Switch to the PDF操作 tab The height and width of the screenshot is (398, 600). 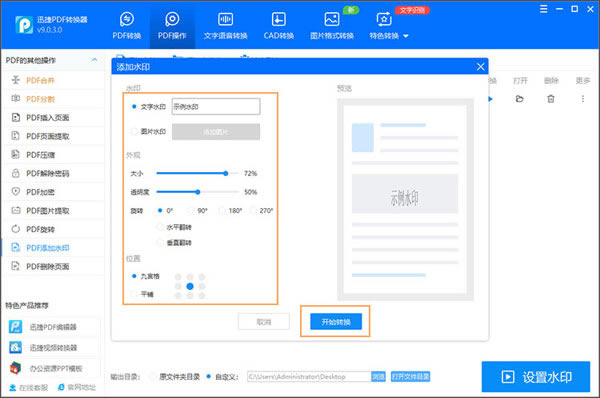(x=172, y=25)
